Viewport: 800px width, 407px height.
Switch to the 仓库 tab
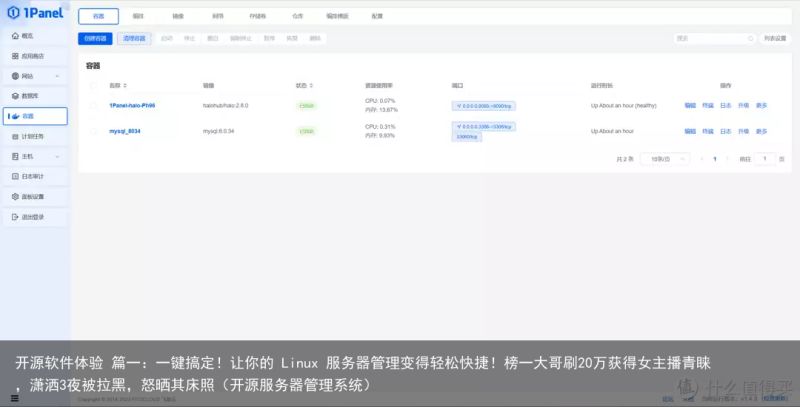297,16
